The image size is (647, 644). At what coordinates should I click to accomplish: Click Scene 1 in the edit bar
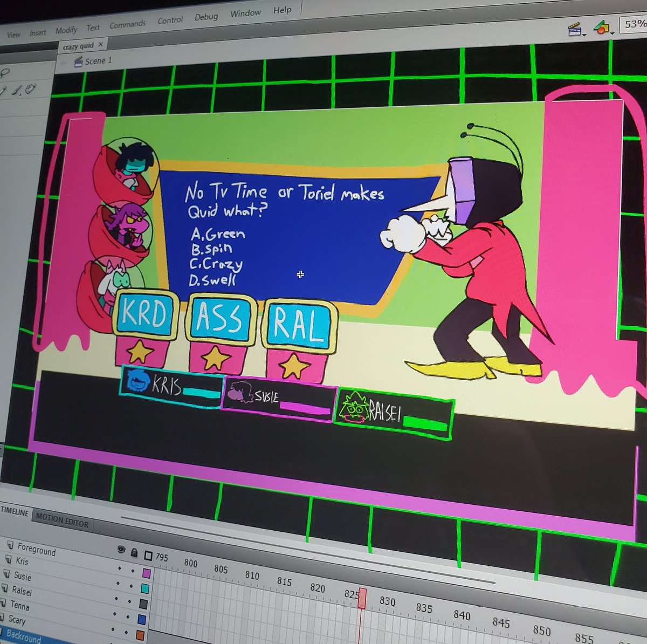coord(98,61)
